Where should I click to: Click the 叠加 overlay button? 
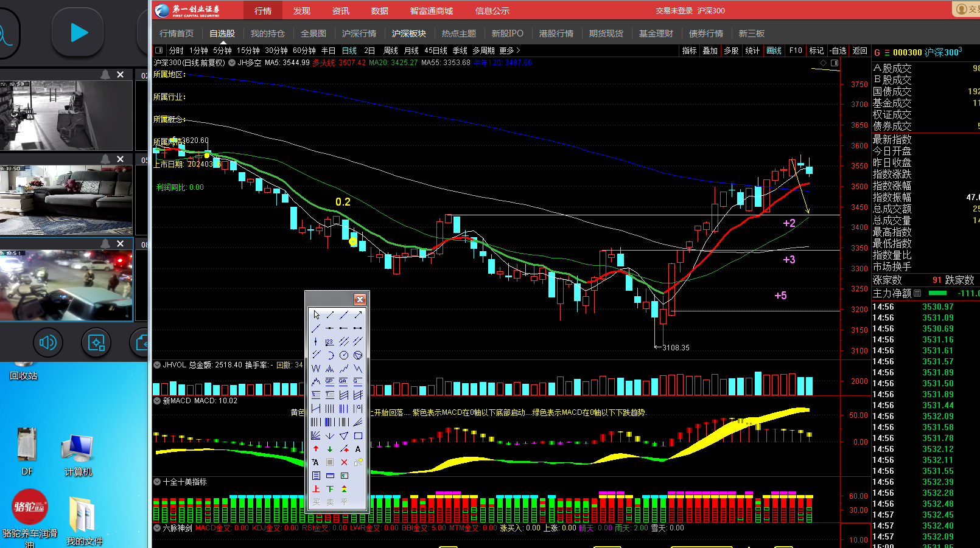click(710, 50)
